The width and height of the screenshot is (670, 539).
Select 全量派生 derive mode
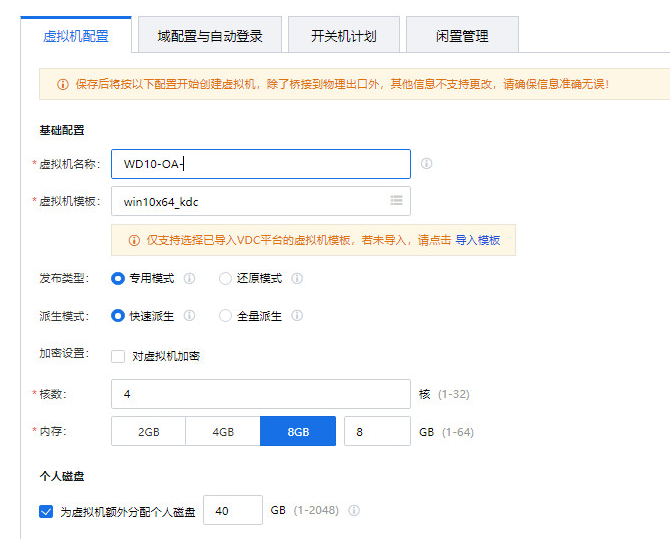[226, 316]
